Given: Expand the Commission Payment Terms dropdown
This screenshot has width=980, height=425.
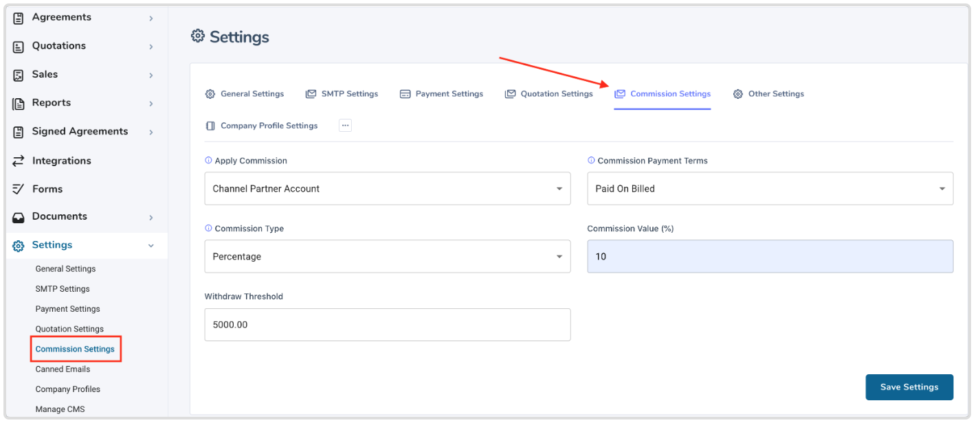Looking at the screenshot, I should click(769, 188).
